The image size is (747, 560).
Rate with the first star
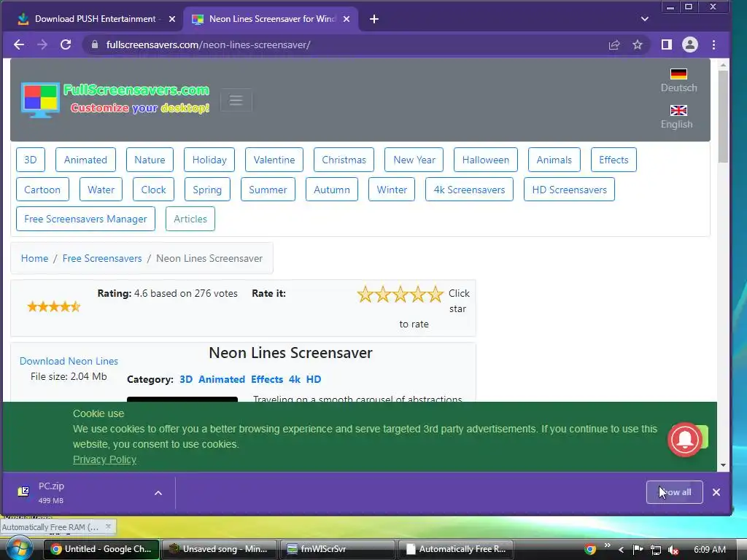[365, 295]
